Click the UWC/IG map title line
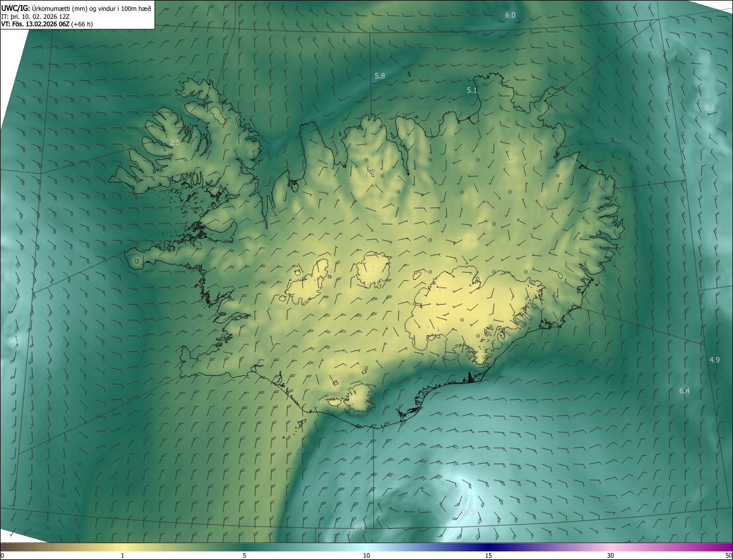The height and width of the screenshot is (560, 733). 76,7
